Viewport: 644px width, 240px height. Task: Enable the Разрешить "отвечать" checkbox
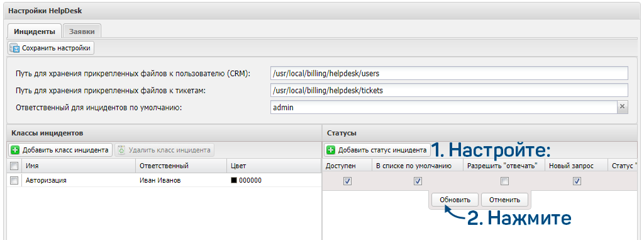pyautogui.click(x=504, y=181)
